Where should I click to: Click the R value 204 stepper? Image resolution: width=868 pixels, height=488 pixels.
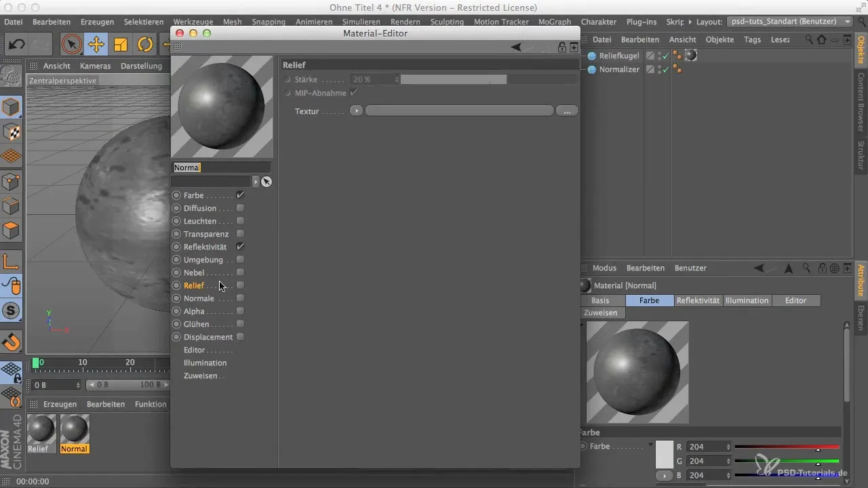[x=728, y=447]
